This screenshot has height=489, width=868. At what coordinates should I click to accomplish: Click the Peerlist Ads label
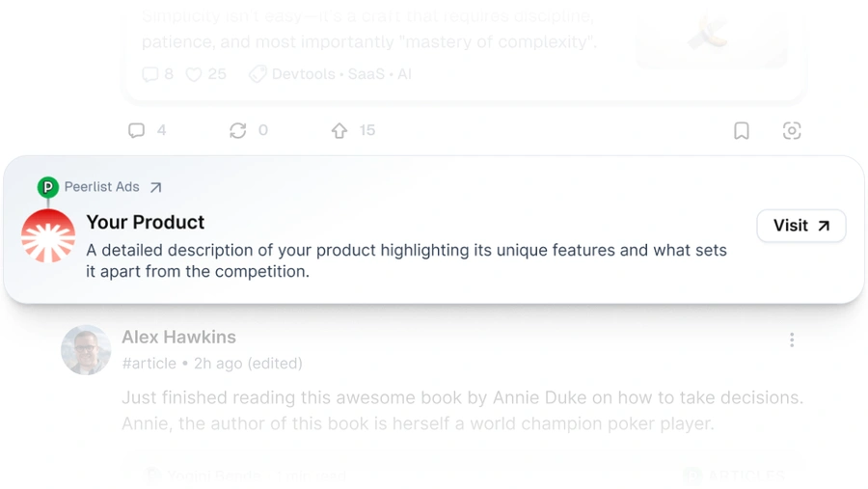[x=102, y=187]
